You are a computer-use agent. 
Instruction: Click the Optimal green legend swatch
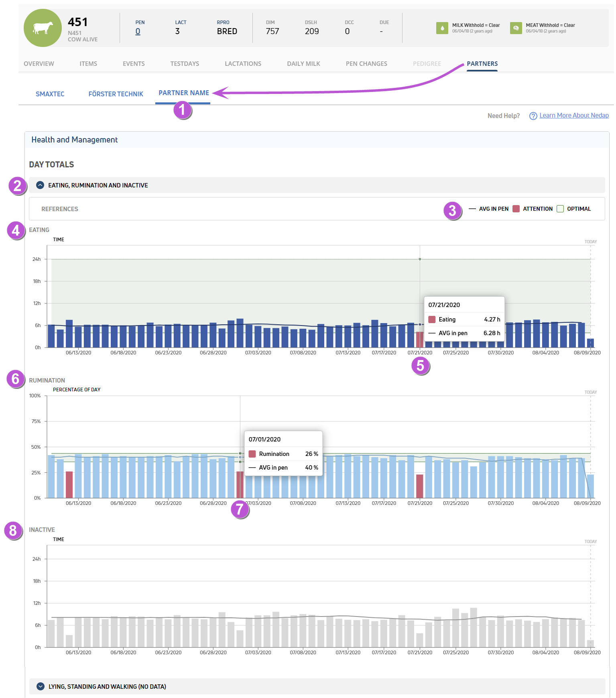560,209
